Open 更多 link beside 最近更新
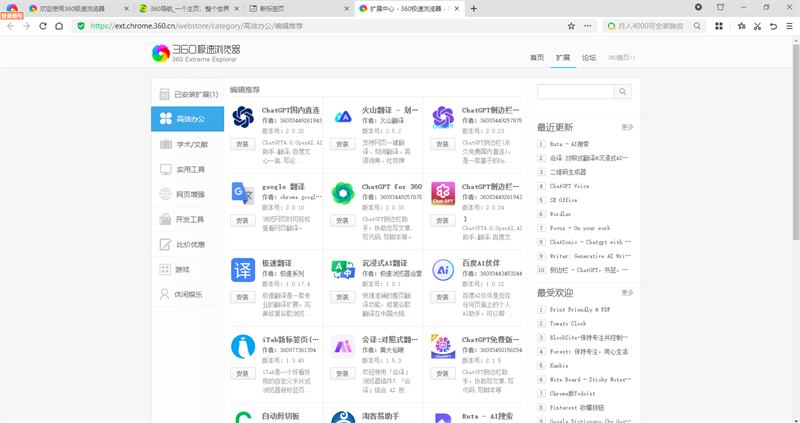The height and width of the screenshot is (423, 800). coord(627,127)
